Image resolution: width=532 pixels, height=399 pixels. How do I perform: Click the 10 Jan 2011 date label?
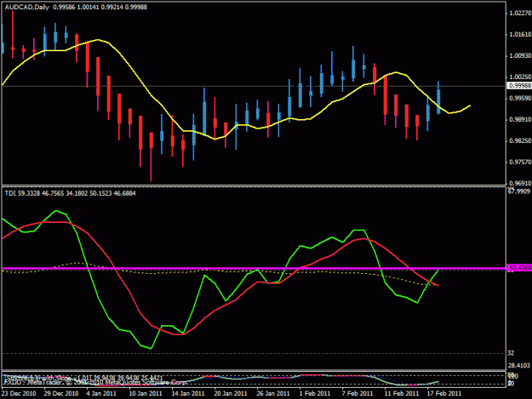[146, 394]
